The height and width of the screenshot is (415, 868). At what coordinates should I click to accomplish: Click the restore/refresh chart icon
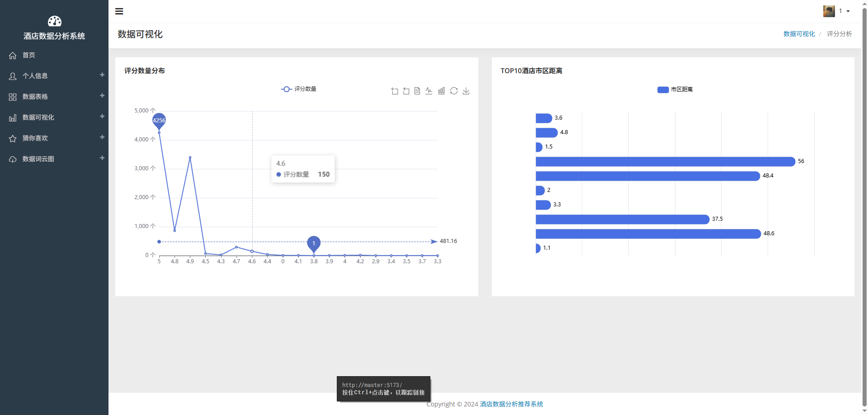tap(454, 91)
